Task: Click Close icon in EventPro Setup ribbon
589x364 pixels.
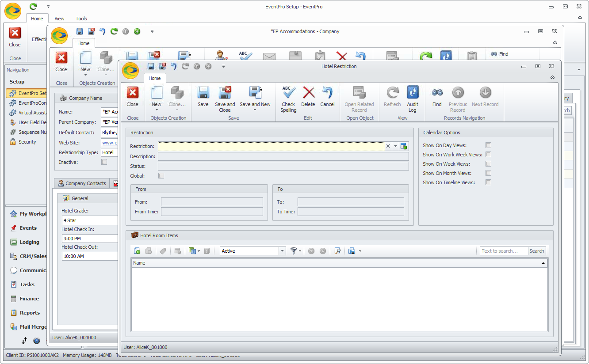Action: tap(15, 33)
